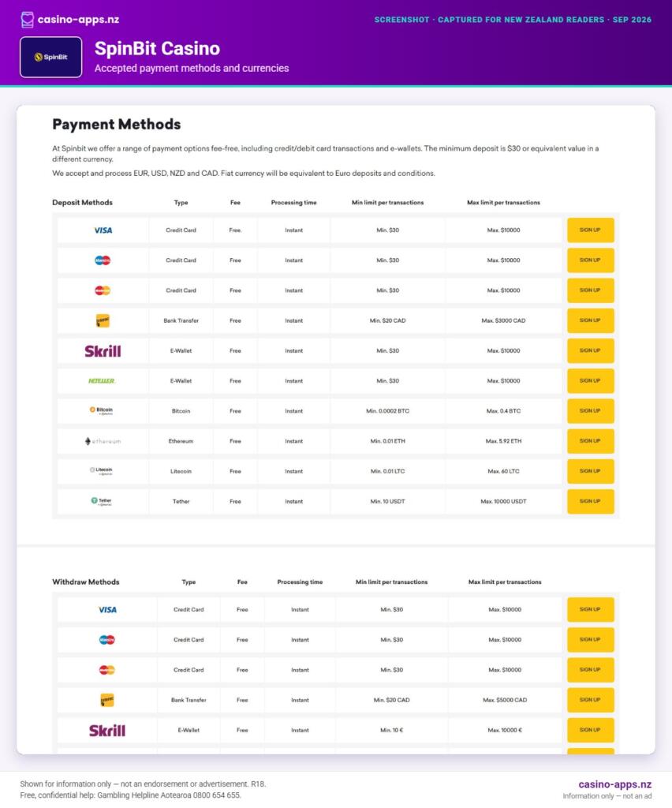Sign up via the Neteller deposit row

[591, 381]
